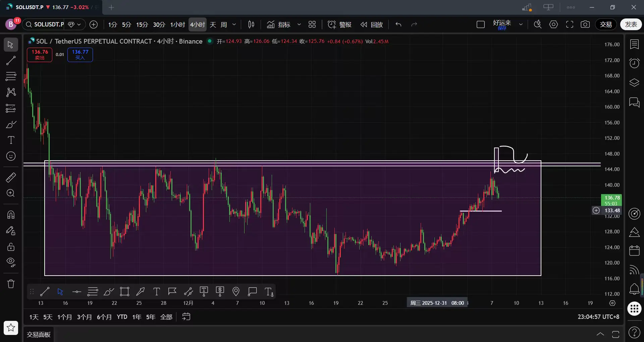The image size is (644, 342).
Task: Click the SOLUSDT.P symbol search field
Action: (45, 24)
